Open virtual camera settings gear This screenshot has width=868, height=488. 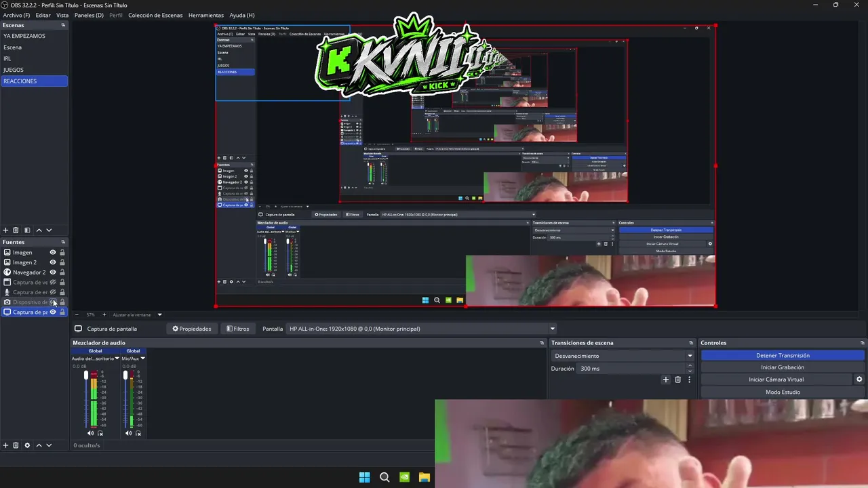coord(859,380)
